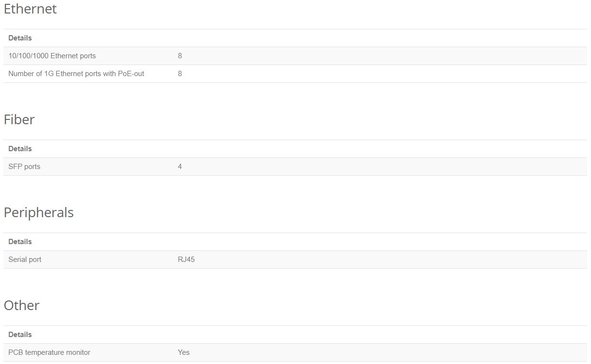Click the 10/100/1000 Ethernet ports value 8
This screenshot has width=591, height=364.
click(180, 56)
